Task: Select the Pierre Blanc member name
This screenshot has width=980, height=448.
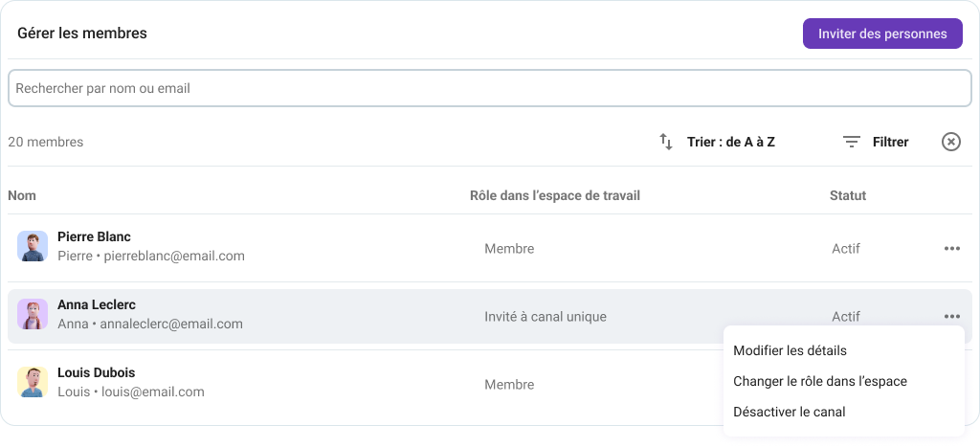Action: point(94,236)
